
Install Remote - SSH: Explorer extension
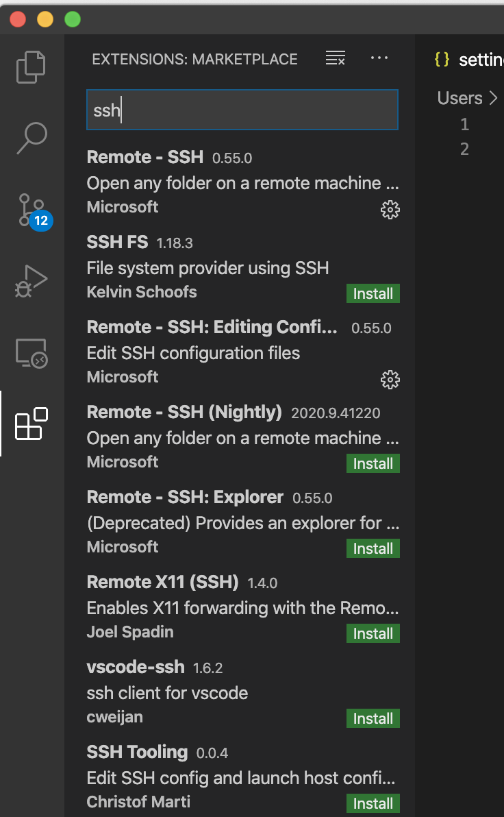pyautogui.click(x=373, y=548)
